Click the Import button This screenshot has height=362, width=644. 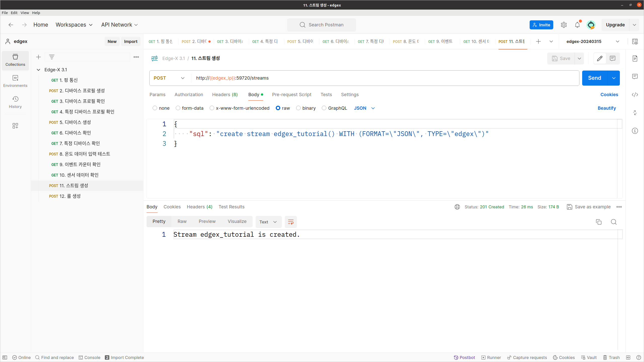[131, 41]
